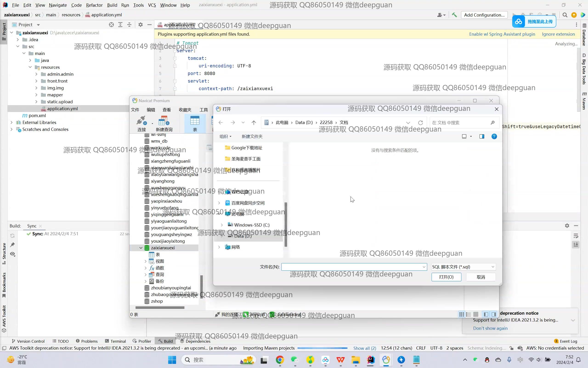Viewport: 588px width, 368px height.
Task: Open the file type SQL 脚本文件 dropdown
Action: click(x=463, y=267)
